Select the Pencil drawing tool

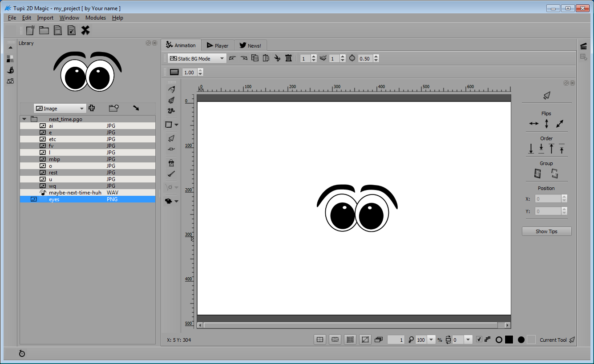tap(171, 89)
